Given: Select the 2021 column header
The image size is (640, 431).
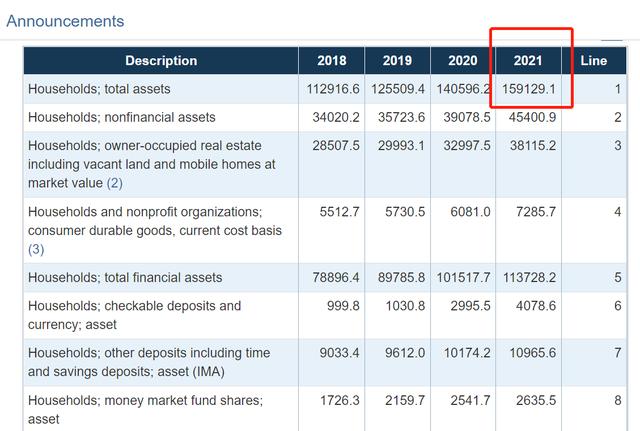Looking at the screenshot, I should [528, 61].
